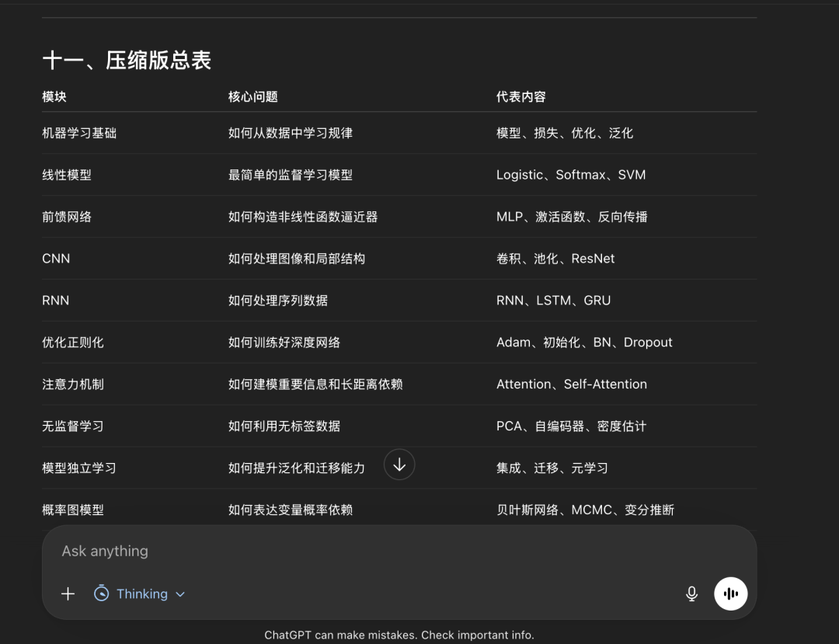The height and width of the screenshot is (644, 839).
Task: Start voice mode via the waveform icon
Action: [730, 593]
